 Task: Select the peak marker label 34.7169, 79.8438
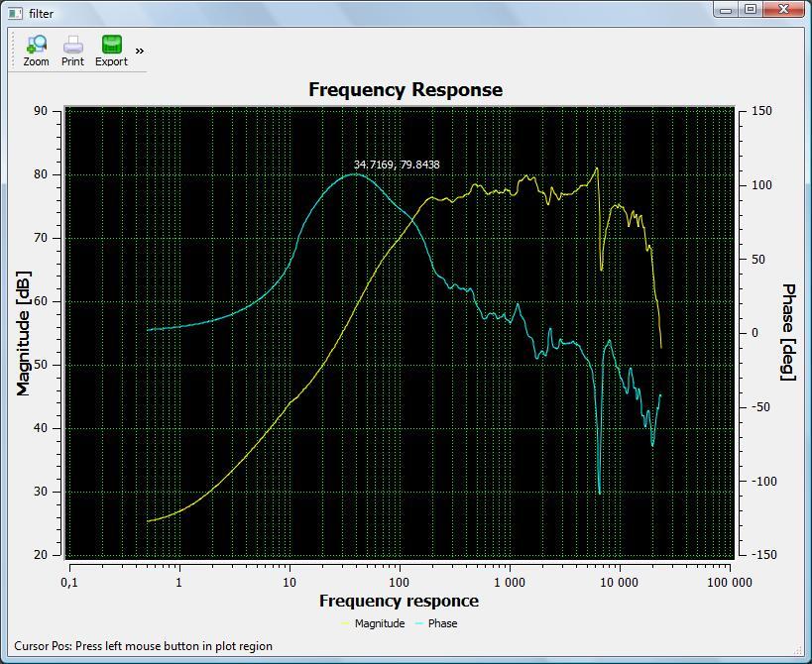click(x=397, y=165)
